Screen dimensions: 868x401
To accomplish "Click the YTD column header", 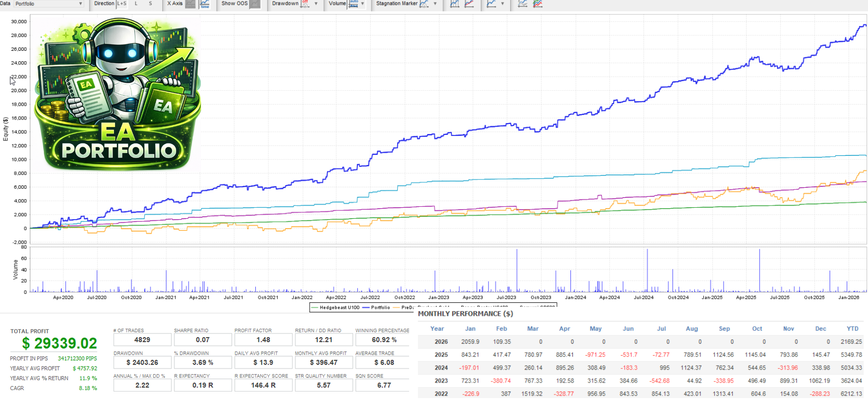I will [x=852, y=329].
